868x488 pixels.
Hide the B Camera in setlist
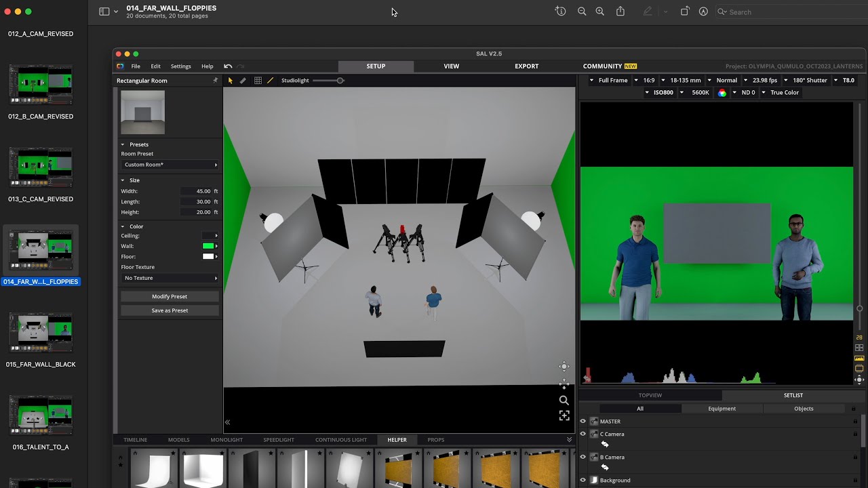click(583, 457)
